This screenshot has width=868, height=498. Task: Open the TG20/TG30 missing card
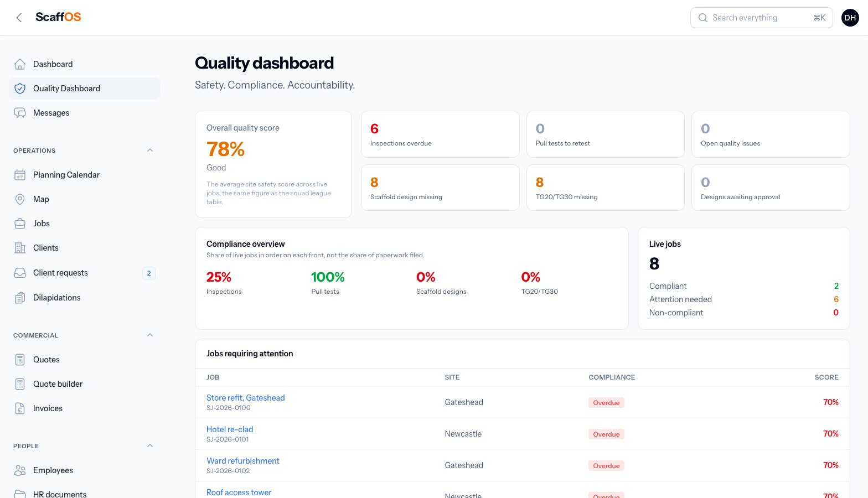point(606,188)
